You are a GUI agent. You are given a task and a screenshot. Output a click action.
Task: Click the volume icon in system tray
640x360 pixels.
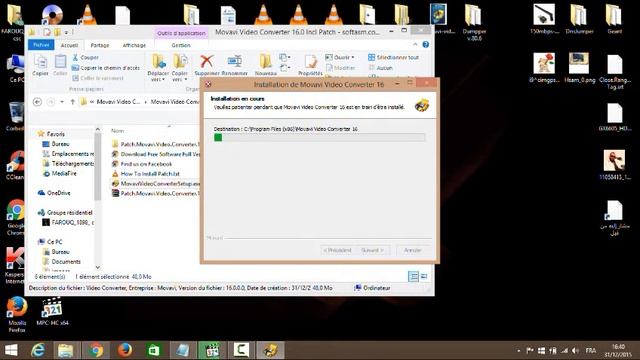click(576, 351)
